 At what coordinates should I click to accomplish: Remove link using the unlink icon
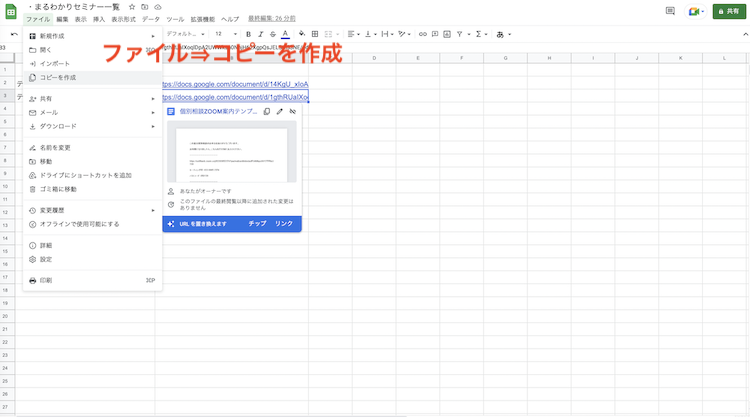(292, 112)
